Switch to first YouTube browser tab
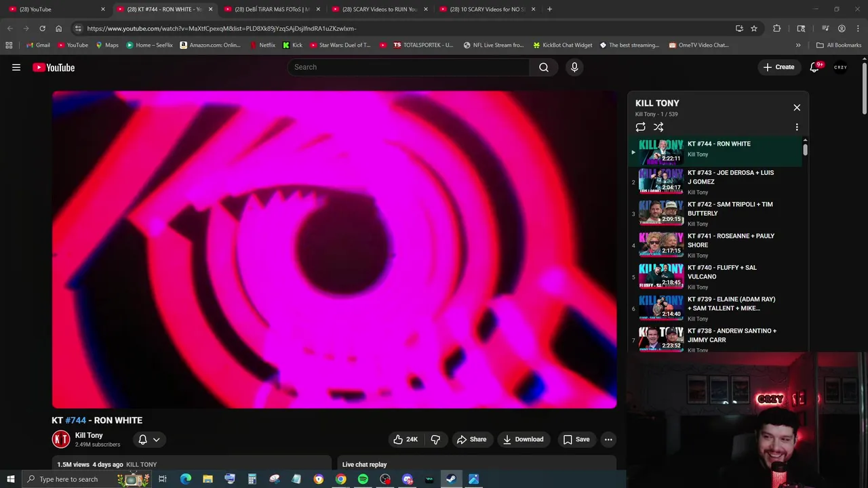This screenshot has width=868, height=488. (56, 9)
